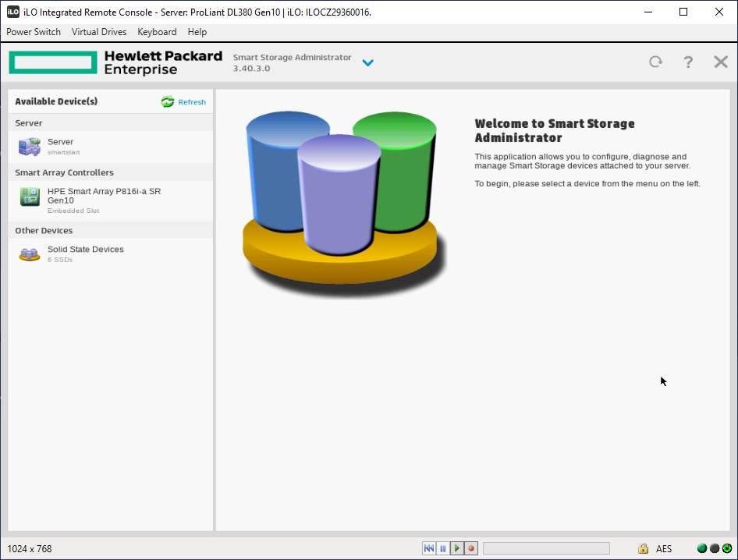
Task: Select the Server smartstart entry text
Action: click(63, 147)
